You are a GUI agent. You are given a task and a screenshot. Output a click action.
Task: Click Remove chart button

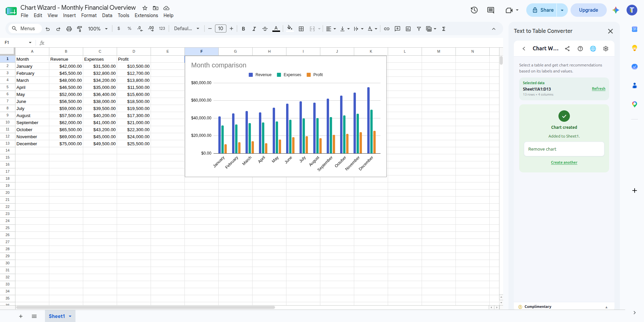(x=564, y=149)
